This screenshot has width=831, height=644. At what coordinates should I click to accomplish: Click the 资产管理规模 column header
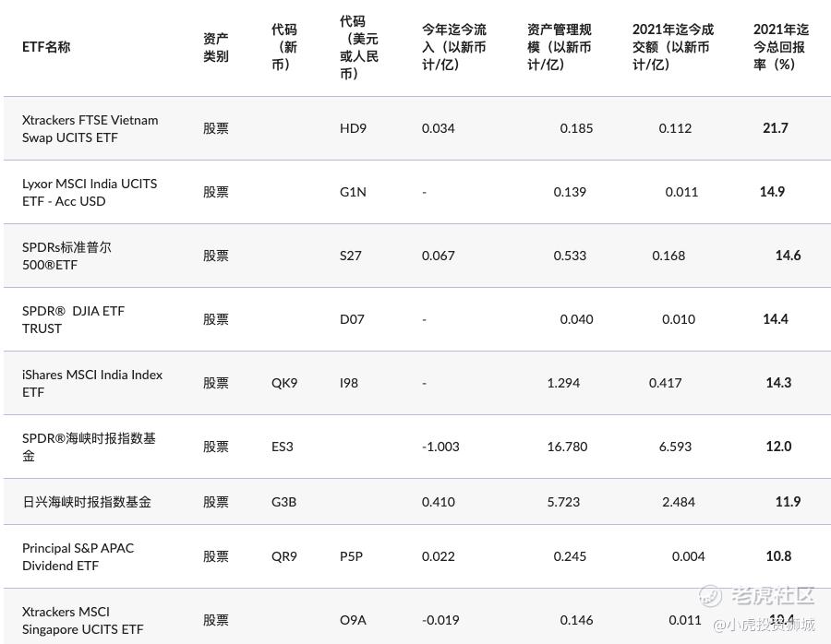(560, 47)
